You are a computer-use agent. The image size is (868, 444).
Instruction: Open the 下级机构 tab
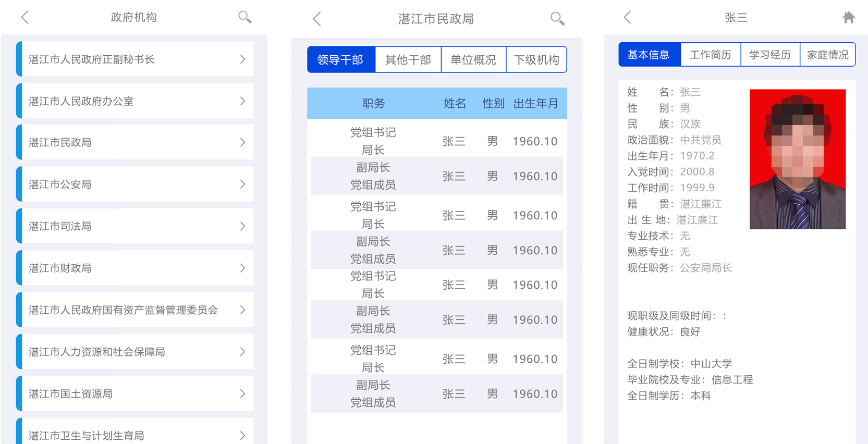click(x=536, y=60)
